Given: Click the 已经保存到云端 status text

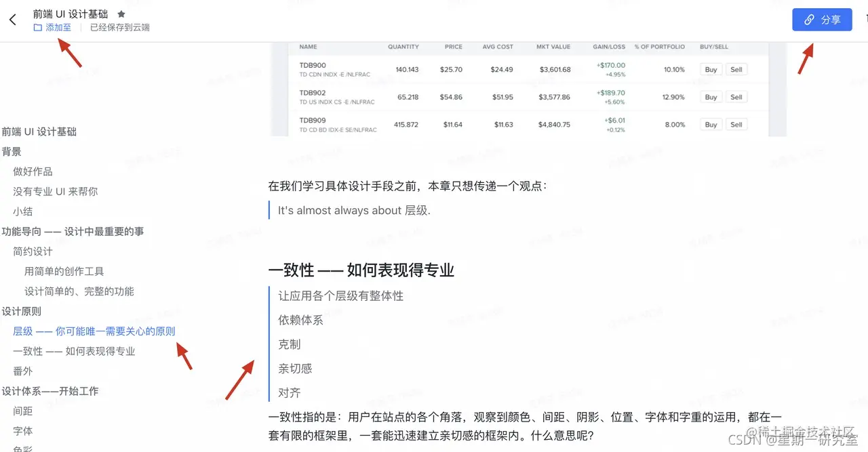Looking at the screenshot, I should tap(120, 28).
